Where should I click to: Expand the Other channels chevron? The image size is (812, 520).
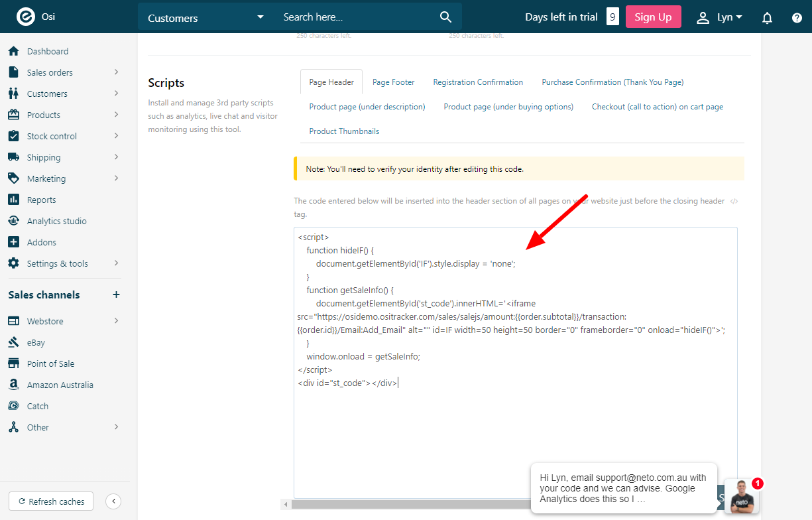[116, 427]
